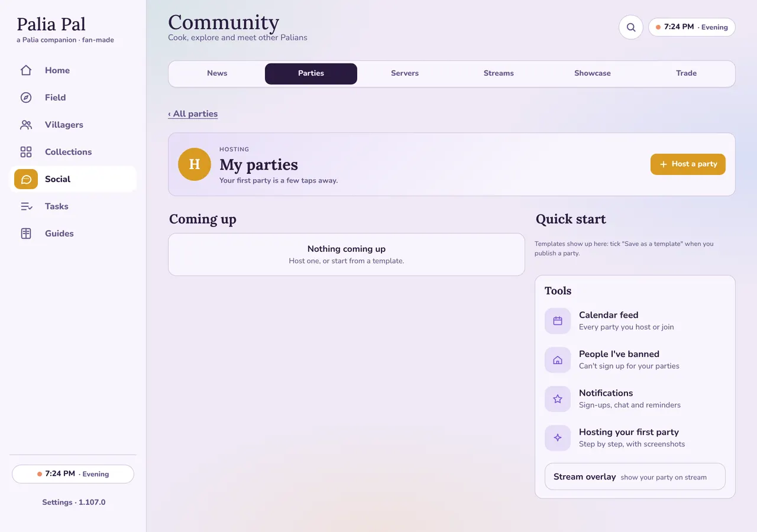Click the Field compass icon

26,98
